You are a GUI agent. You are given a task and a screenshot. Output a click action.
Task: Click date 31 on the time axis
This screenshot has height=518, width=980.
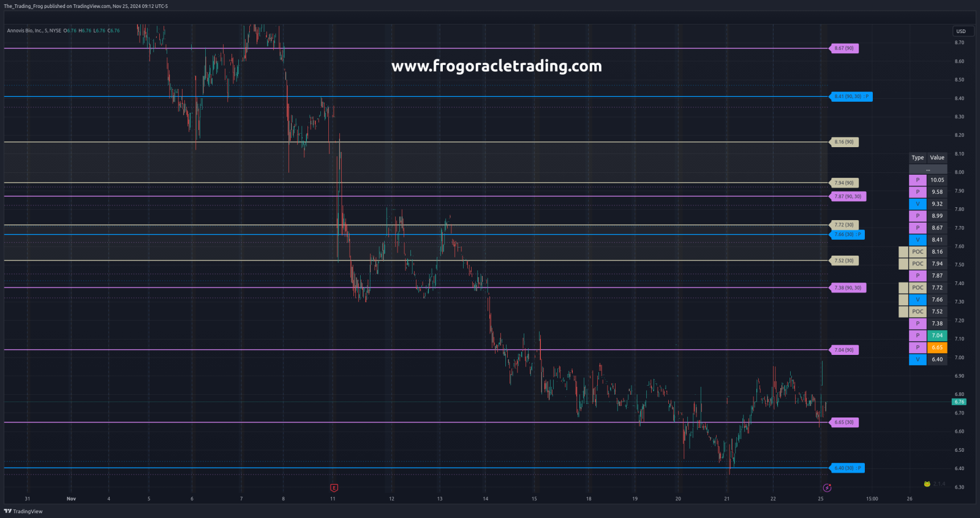pos(28,499)
